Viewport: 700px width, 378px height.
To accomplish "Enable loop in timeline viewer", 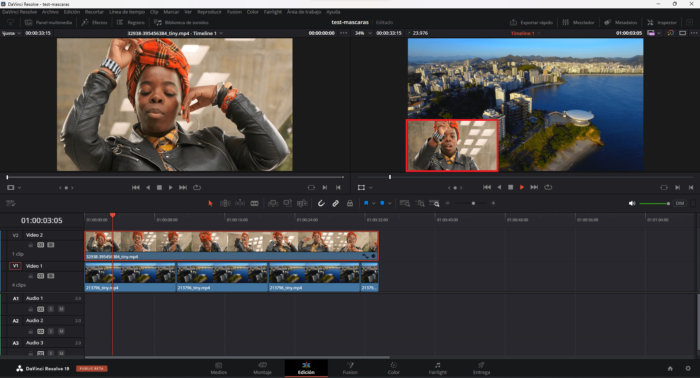I will [x=548, y=187].
